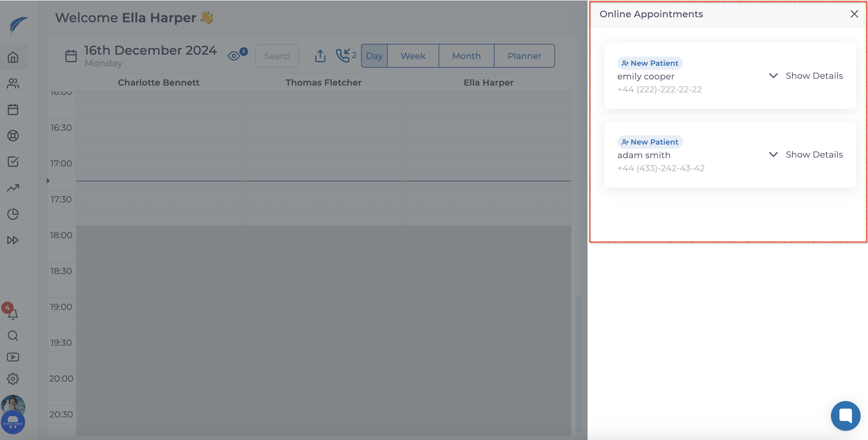Image resolution: width=868 pixels, height=440 pixels.
Task: Click the export upload button
Action: [320, 56]
